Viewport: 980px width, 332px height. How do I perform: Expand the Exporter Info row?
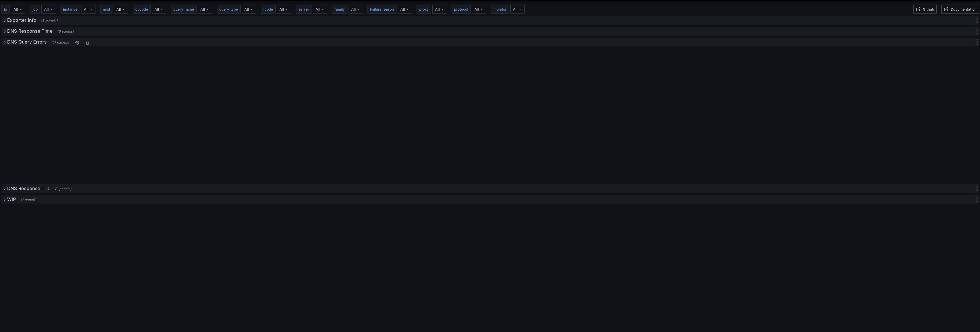point(21,21)
